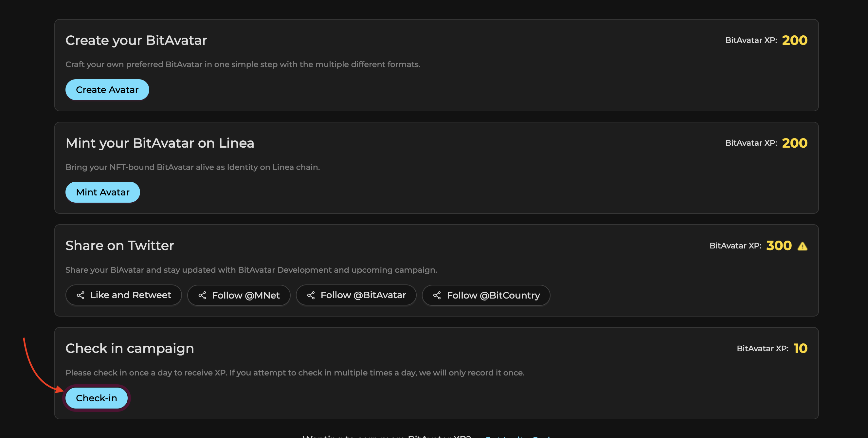Screen dimensions: 868x438
Task: Click share icon inside Follow @BitAvatar
Action: pyautogui.click(x=311, y=296)
